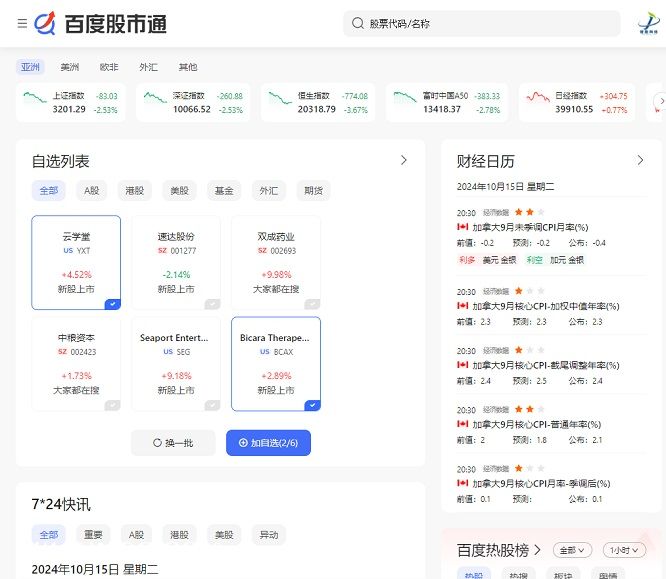This screenshot has width=666, height=579.
Task: Click the 加自选(2/6) button
Action: click(268, 443)
